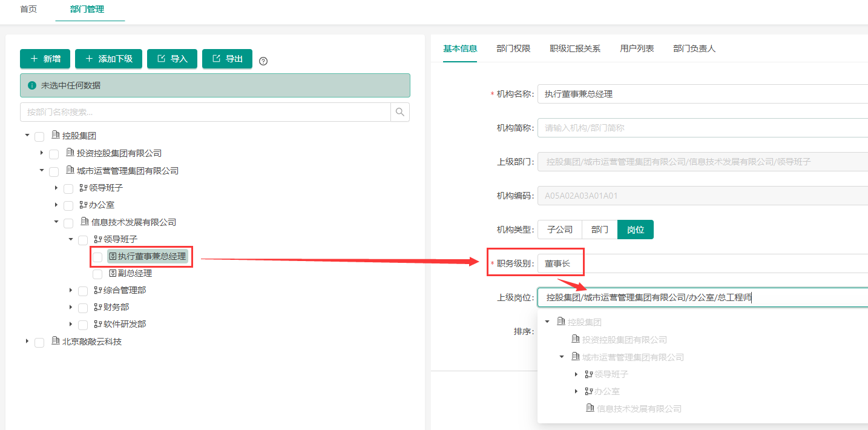Open the 部门权限 tab

513,48
